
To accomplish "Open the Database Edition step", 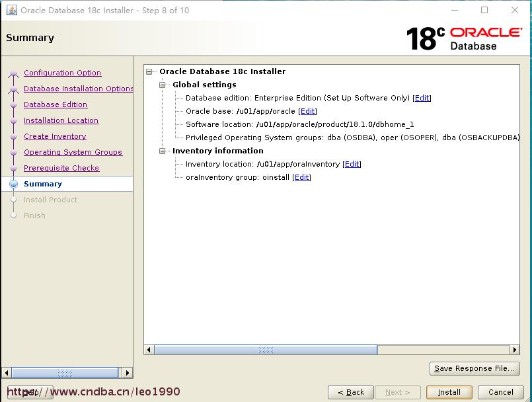I will click(56, 104).
